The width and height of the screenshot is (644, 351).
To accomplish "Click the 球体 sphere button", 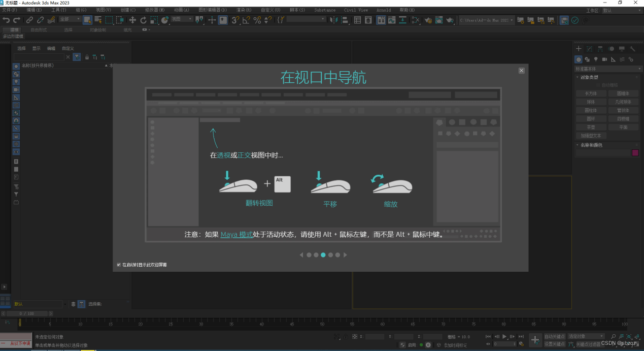I will click(591, 102).
